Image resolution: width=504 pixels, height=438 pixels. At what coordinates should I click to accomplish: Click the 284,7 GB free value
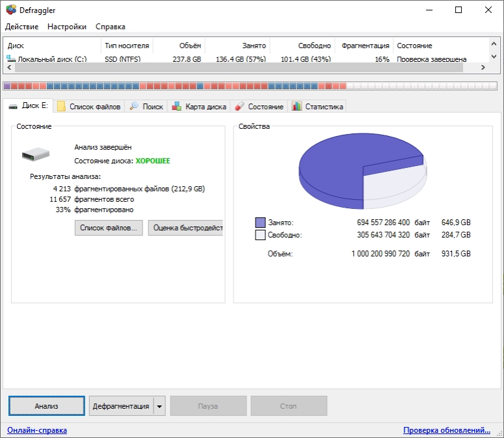pos(456,235)
